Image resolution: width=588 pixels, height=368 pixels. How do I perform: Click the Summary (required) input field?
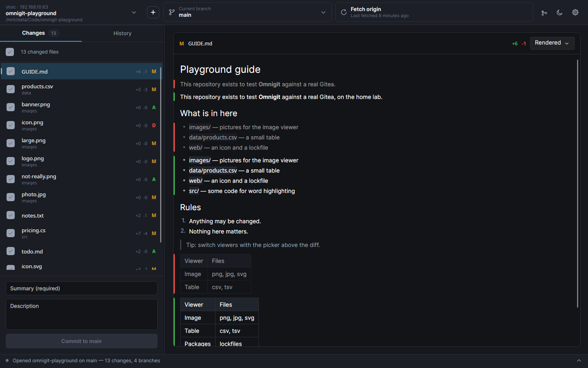pos(82,288)
